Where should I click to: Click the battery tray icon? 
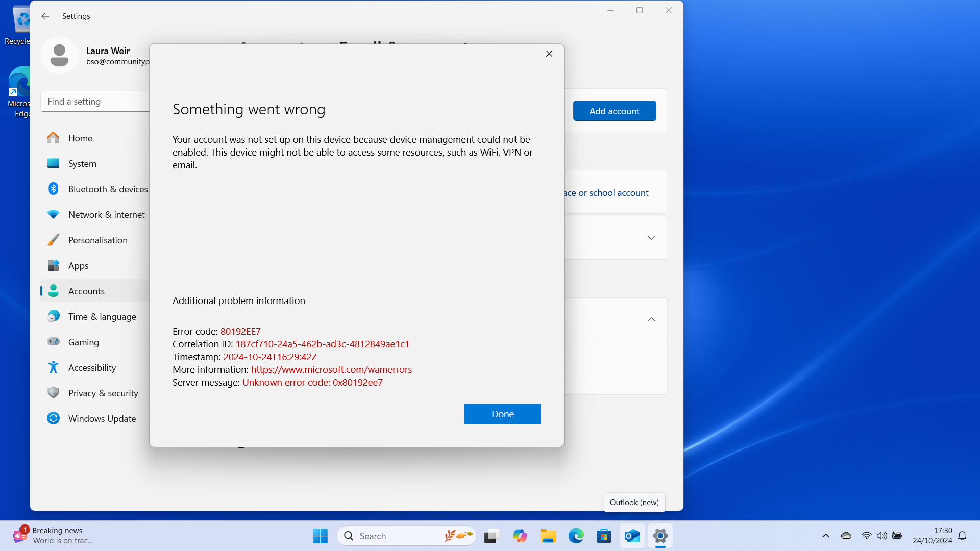click(897, 536)
